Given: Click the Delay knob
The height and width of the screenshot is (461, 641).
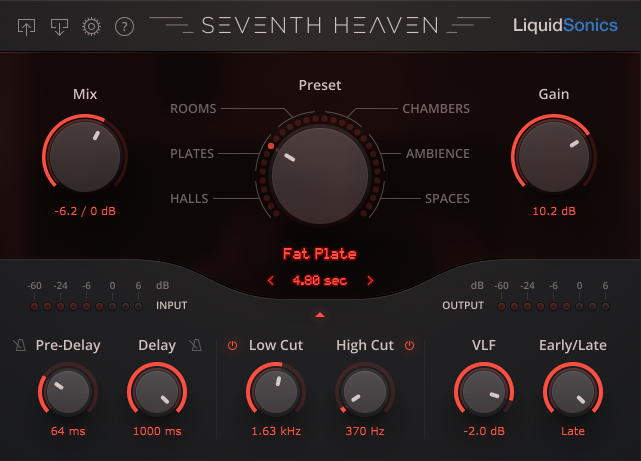Looking at the screenshot, I should click(157, 392).
